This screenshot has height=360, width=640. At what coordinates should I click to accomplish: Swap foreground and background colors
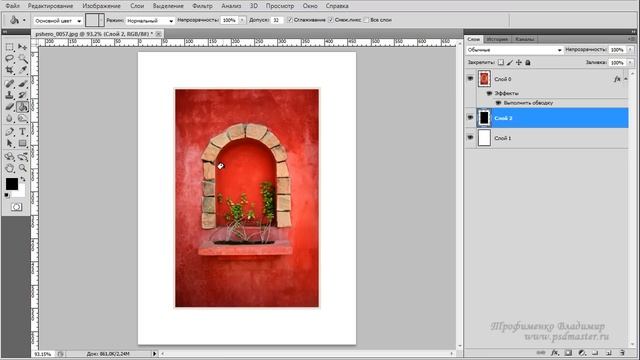23,179
